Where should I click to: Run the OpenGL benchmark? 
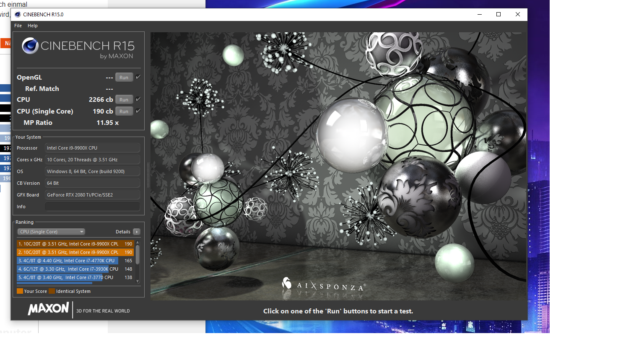click(x=124, y=78)
